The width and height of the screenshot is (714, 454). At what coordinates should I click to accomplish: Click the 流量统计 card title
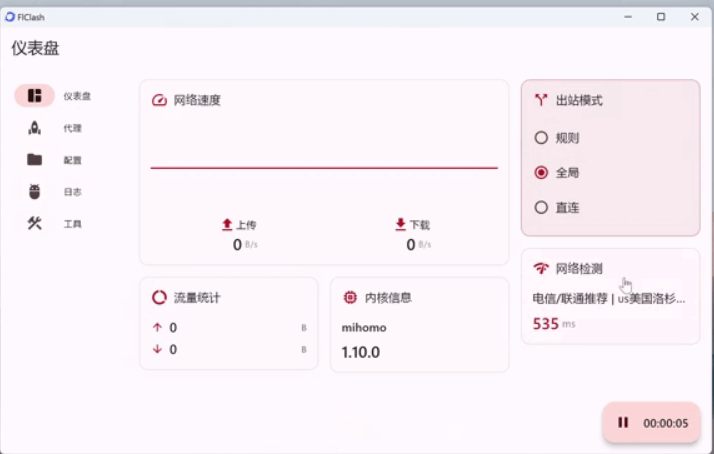[x=197, y=298]
